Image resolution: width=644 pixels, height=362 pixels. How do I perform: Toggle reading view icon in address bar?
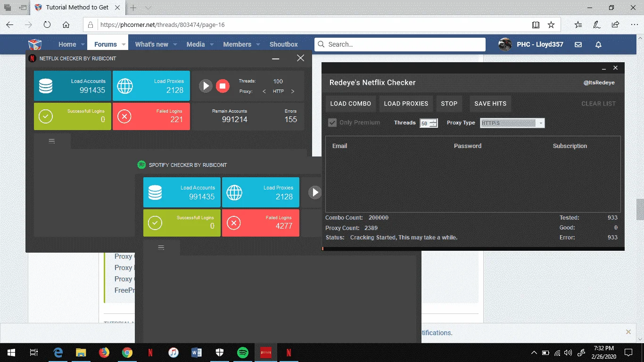[536, 25]
